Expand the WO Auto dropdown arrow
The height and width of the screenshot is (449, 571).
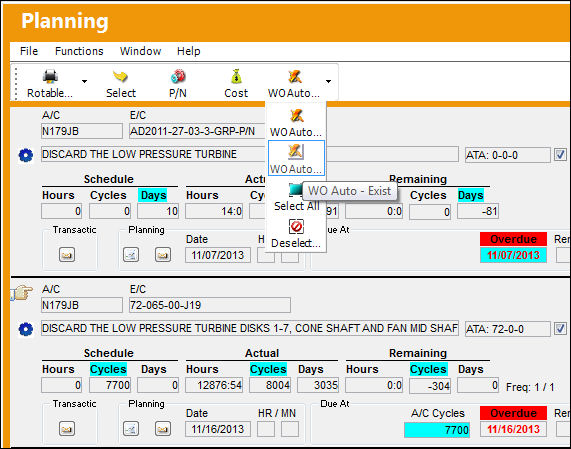click(x=328, y=82)
